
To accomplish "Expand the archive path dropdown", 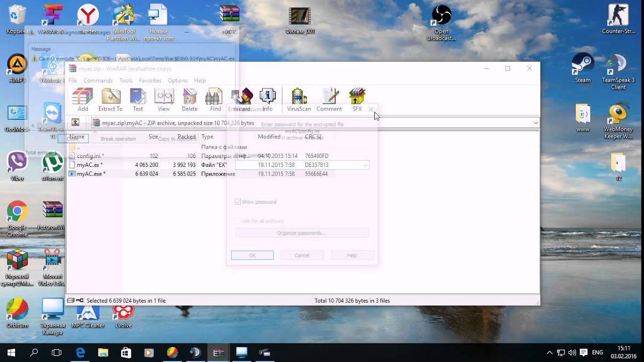I will (x=536, y=123).
